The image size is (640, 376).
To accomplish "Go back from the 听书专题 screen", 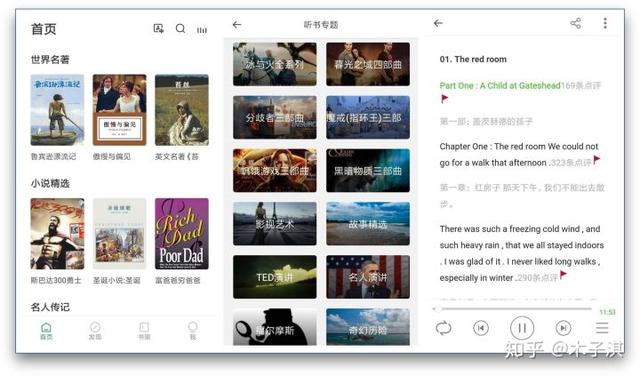I will point(237,24).
